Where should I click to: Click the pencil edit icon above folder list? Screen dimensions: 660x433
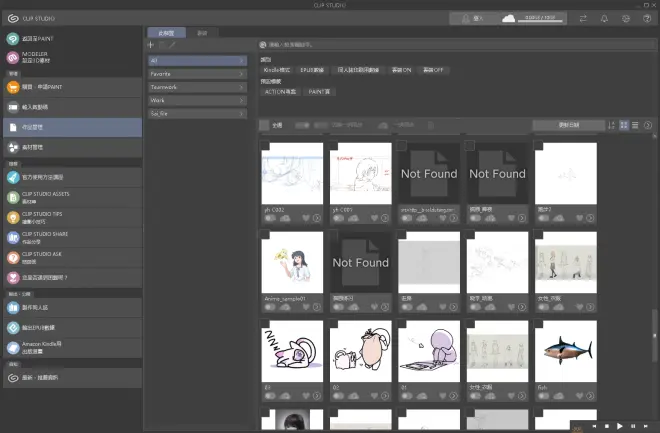[172, 45]
